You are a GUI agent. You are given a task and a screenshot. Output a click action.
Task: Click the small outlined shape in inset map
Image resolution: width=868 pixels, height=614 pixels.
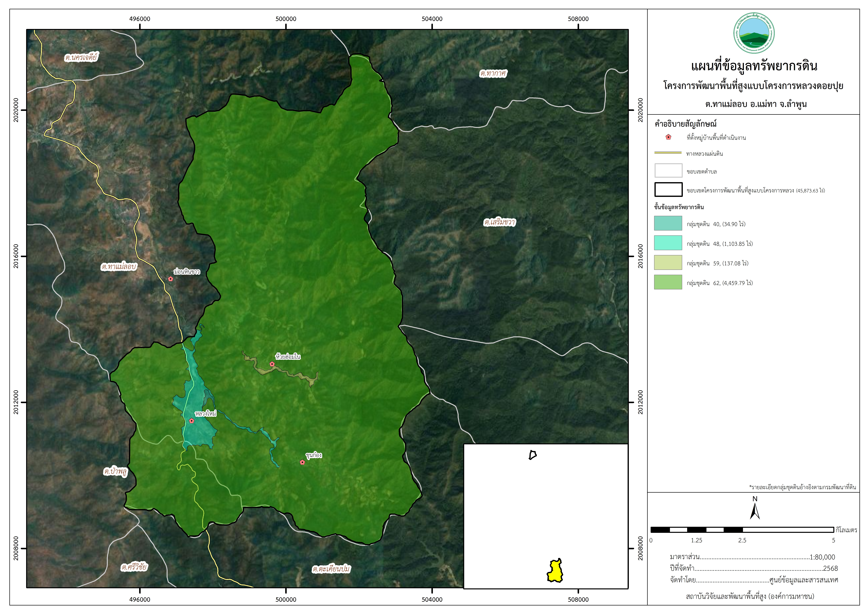533,455
